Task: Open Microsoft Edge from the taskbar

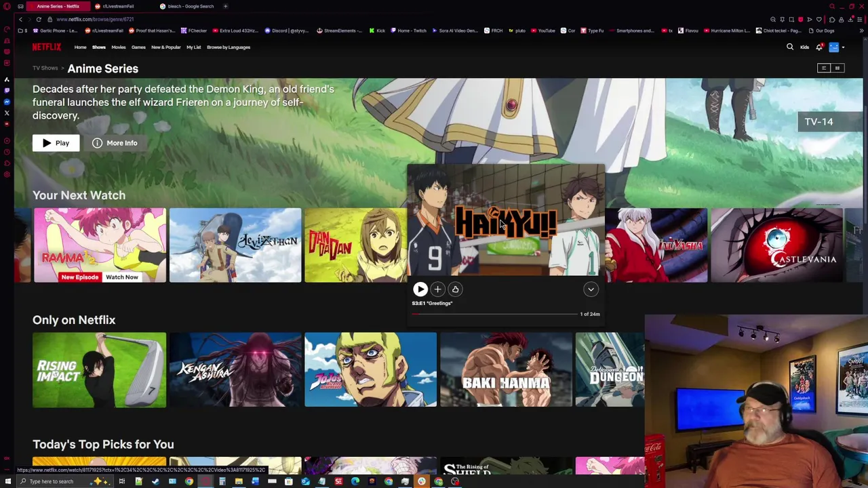Action: click(355, 481)
